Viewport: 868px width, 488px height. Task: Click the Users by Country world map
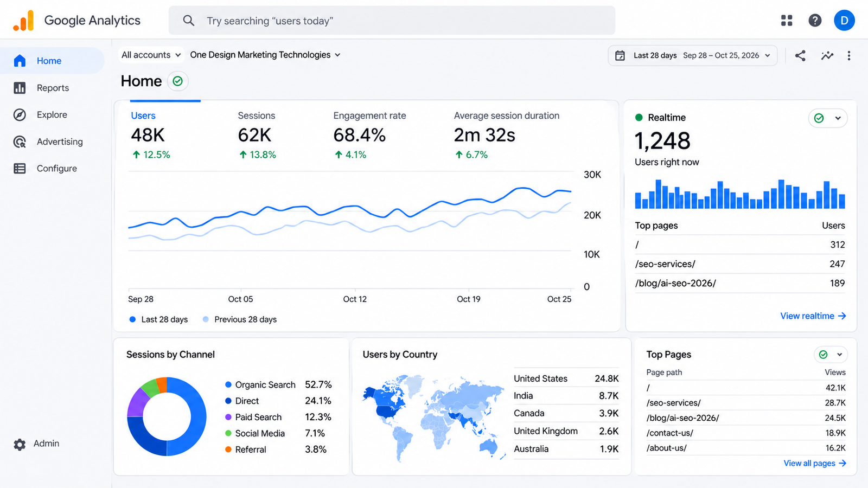[434, 418]
